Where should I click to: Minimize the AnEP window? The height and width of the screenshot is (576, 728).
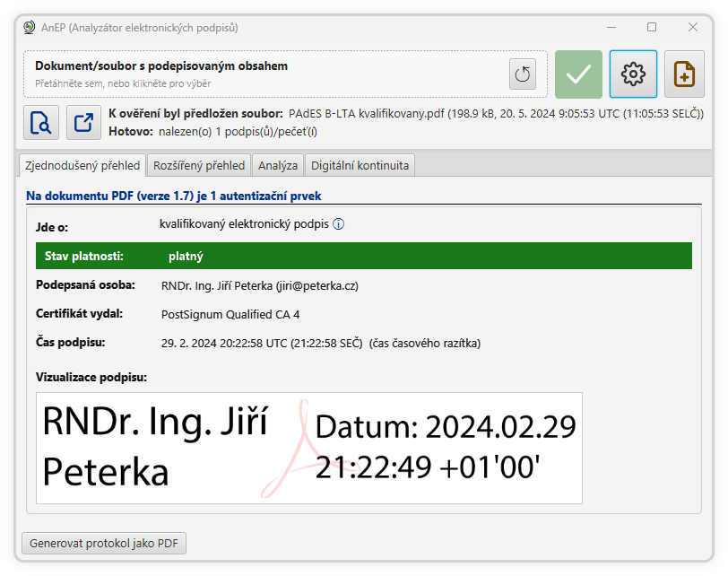[x=611, y=28]
